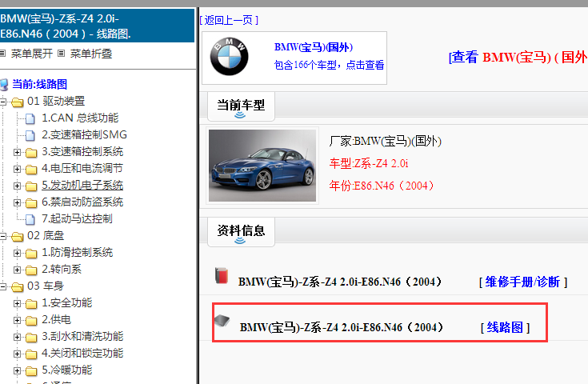The height and width of the screenshot is (384, 588).
Task: Click the 线路图 row title BMW(宝马)-Z系-Z4
Action: [x=342, y=327]
